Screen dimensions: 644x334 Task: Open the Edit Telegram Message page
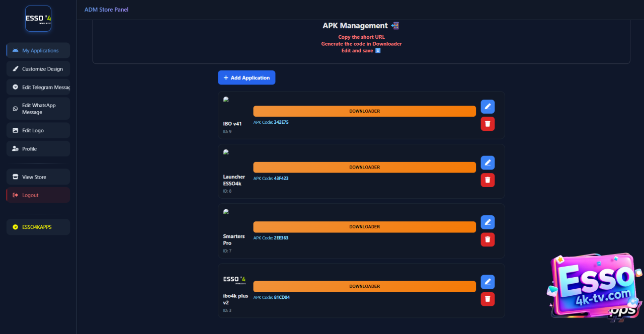pos(38,87)
